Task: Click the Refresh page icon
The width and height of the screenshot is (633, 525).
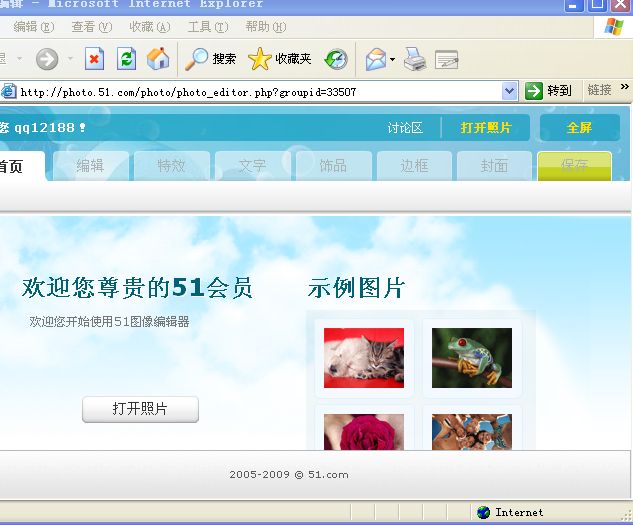Action: (x=126, y=59)
